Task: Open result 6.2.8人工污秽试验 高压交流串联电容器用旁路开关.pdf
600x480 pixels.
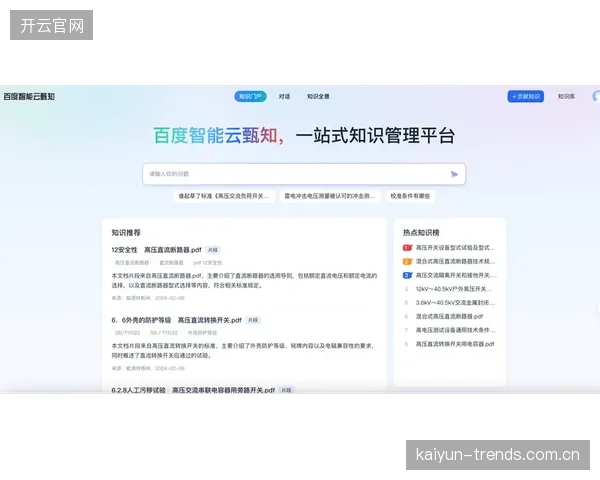Action: point(193,390)
